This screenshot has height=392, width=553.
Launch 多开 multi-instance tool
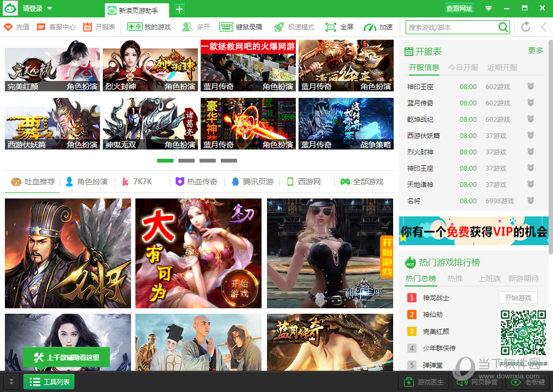[x=196, y=27]
